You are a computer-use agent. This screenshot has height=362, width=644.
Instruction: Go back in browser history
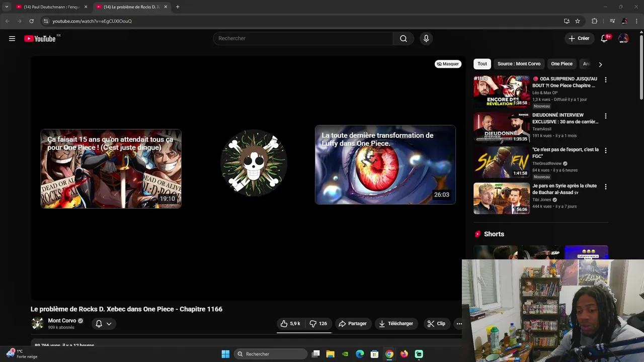pyautogui.click(x=7, y=21)
